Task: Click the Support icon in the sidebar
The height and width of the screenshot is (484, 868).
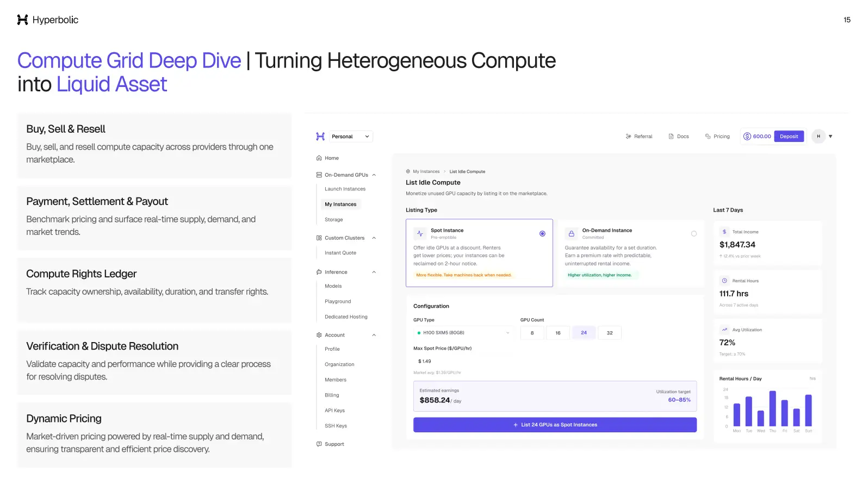Action: [x=319, y=444]
